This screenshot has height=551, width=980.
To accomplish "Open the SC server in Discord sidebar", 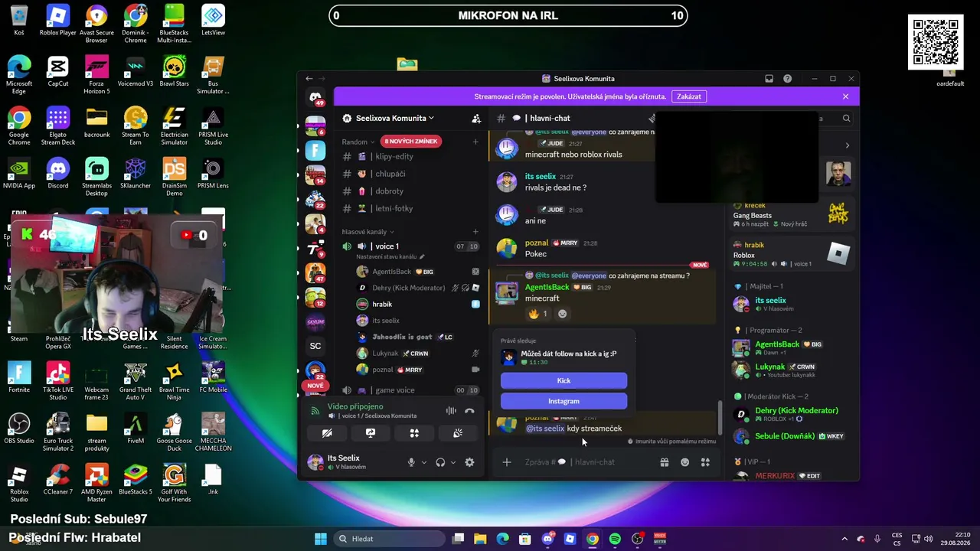I will pyautogui.click(x=315, y=346).
